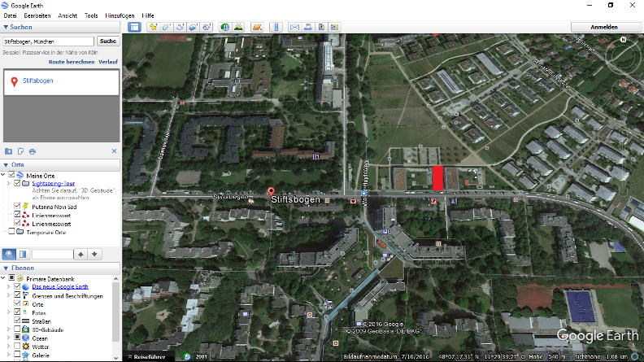Expand the Wetter layer tree node
644x362 pixels.
[x=9, y=346]
